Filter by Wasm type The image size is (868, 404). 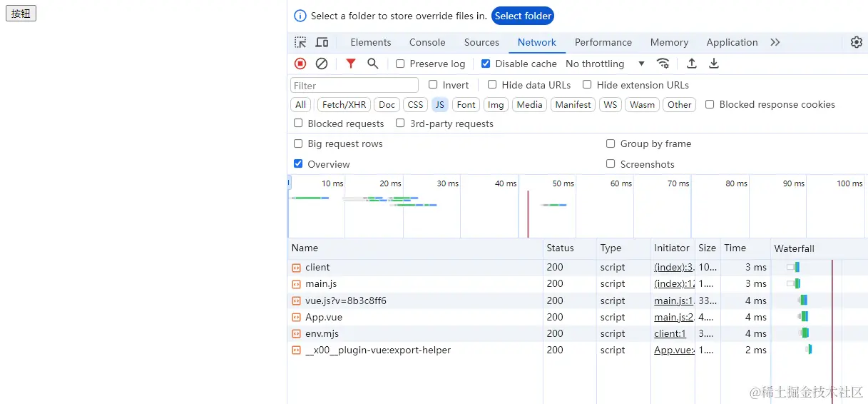pos(642,104)
